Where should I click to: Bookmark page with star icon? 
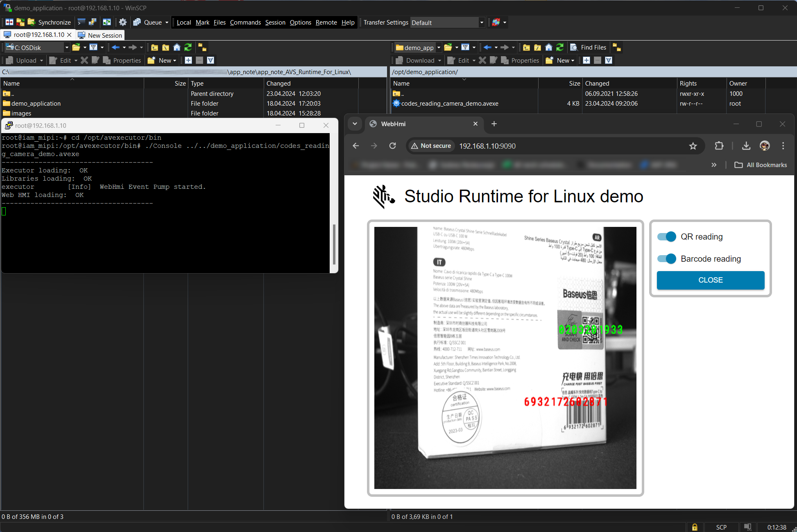point(693,146)
